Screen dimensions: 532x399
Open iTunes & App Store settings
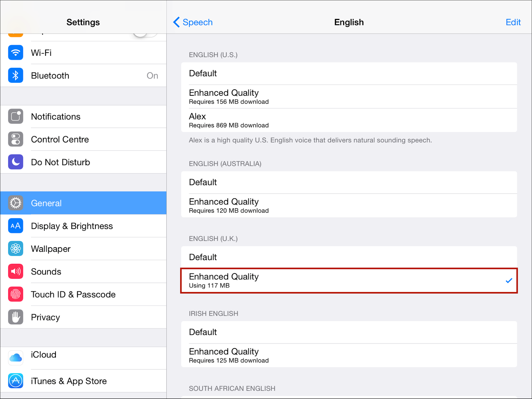83,381
